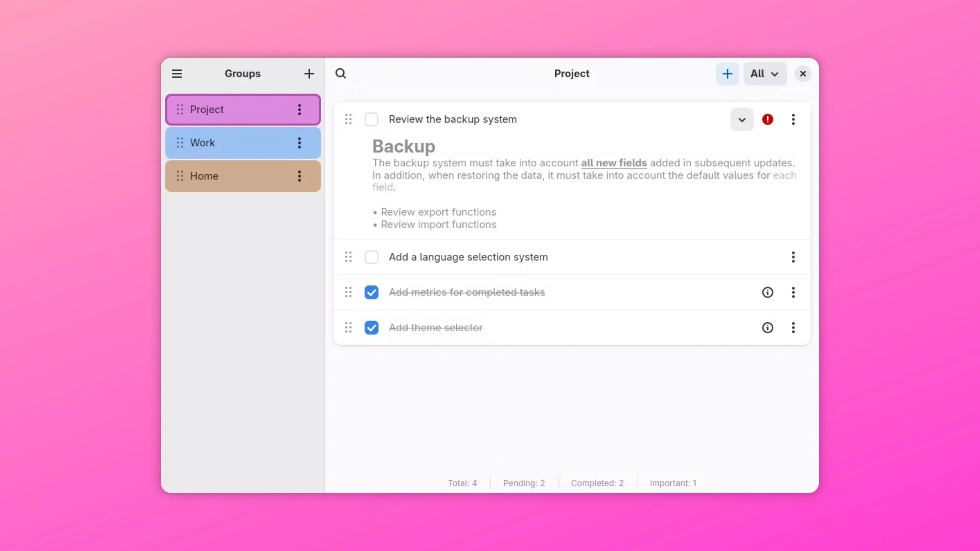Open the Project group options menu
The width and height of the screenshot is (980, 551).
click(299, 110)
